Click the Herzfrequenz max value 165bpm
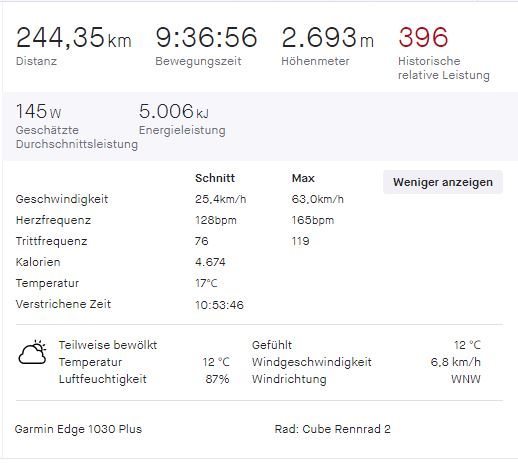This screenshot has height=463, width=518. coord(313,220)
